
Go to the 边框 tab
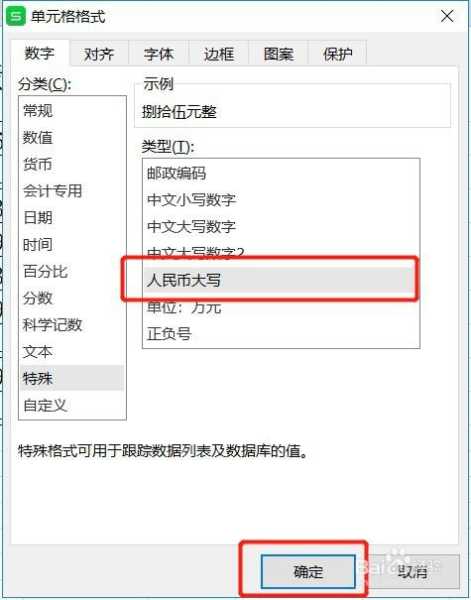(218, 54)
